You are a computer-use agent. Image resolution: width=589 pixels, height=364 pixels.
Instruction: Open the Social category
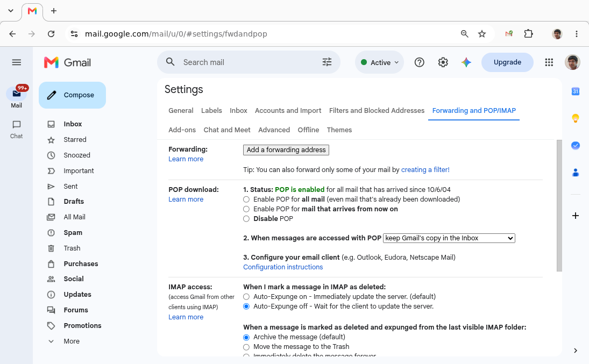[x=74, y=279]
